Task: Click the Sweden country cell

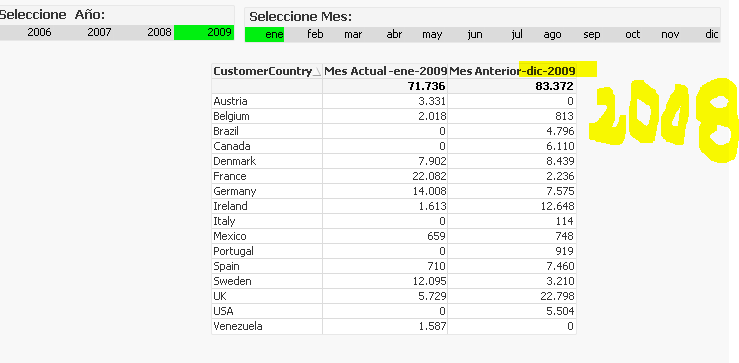Action: coord(267,281)
